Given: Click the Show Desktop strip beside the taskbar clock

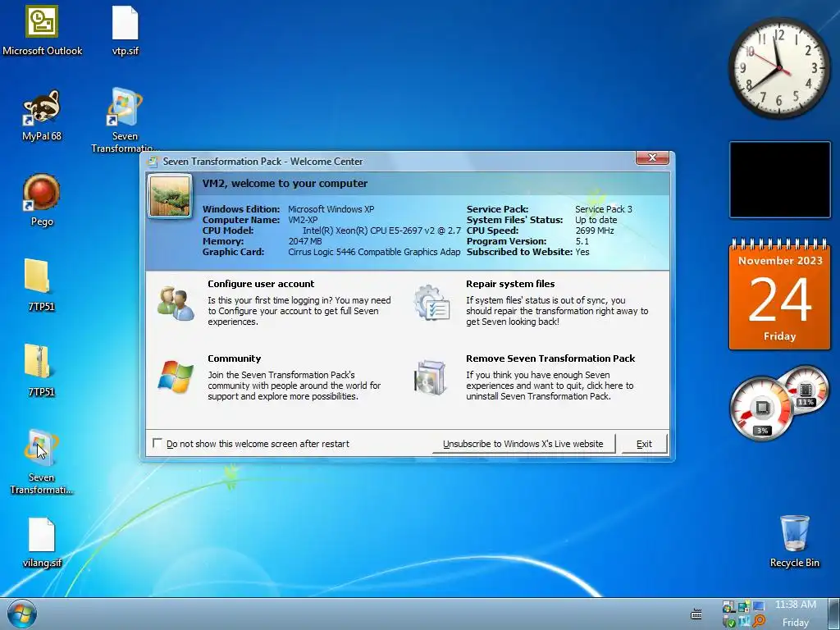Looking at the screenshot, I should [833, 614].
